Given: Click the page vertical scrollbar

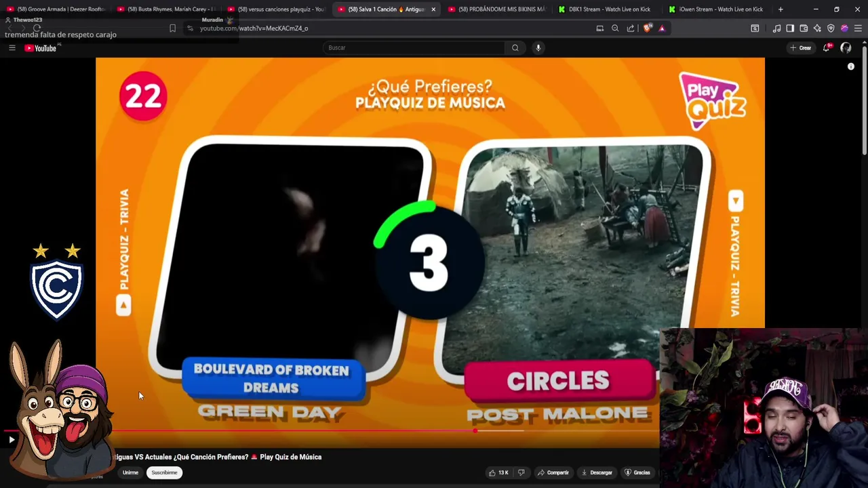Looking at the screenshot, I should pyautogui.click(x=864, y=102).
